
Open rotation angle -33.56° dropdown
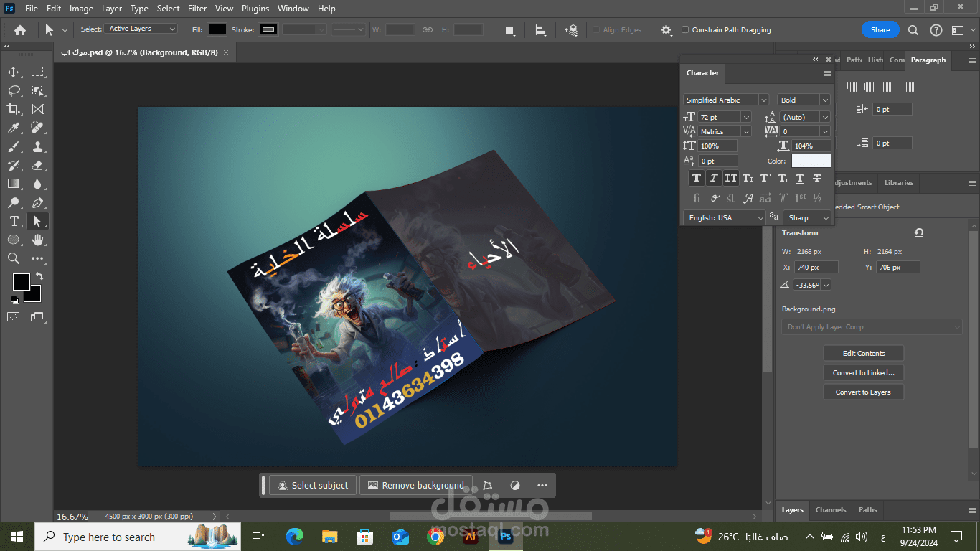click(x=827, y=285)
